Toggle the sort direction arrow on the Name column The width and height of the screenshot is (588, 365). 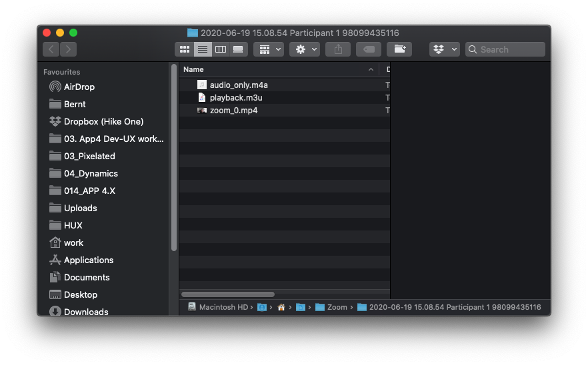pos(371,69)
